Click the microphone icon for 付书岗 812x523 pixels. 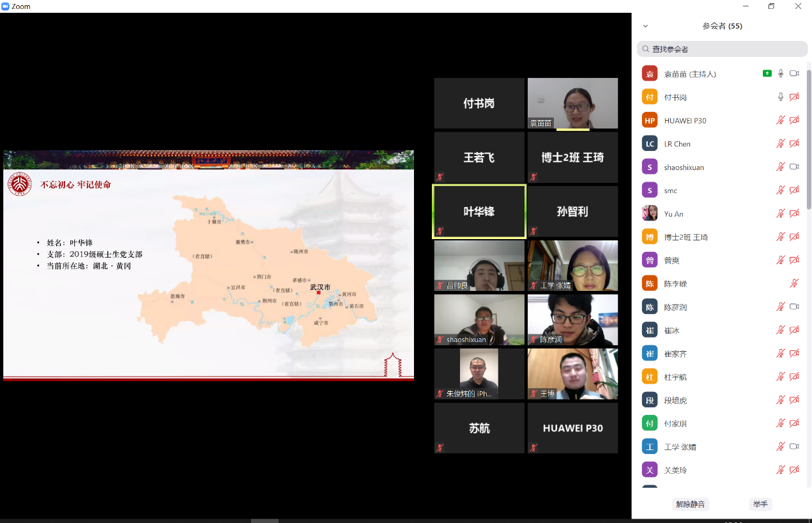[x=780, y=97]
